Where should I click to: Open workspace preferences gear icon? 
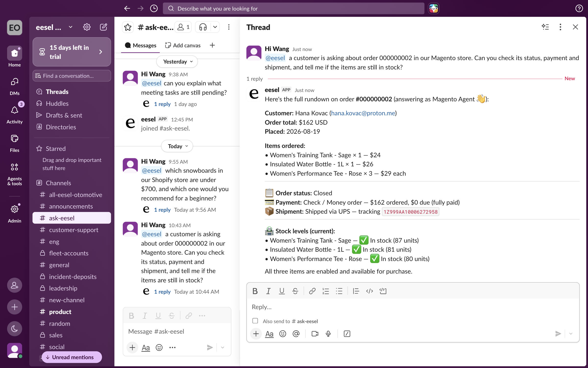click(x=87, y=27)
